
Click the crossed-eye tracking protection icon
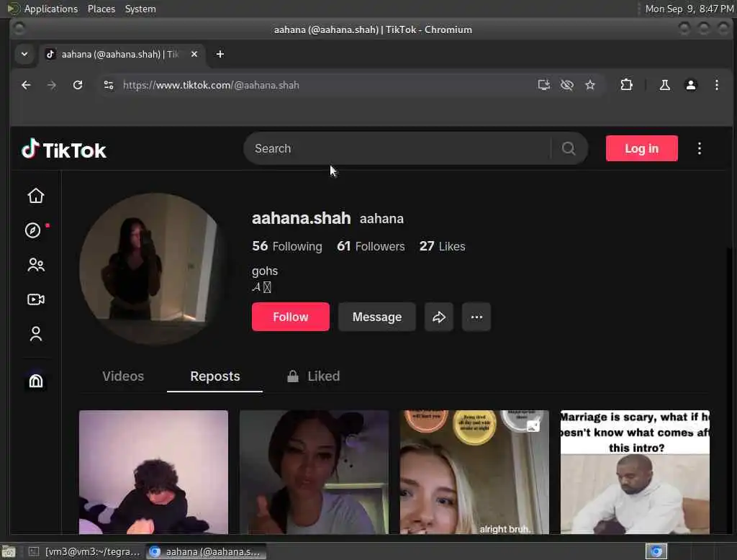(x=567, y=85)
